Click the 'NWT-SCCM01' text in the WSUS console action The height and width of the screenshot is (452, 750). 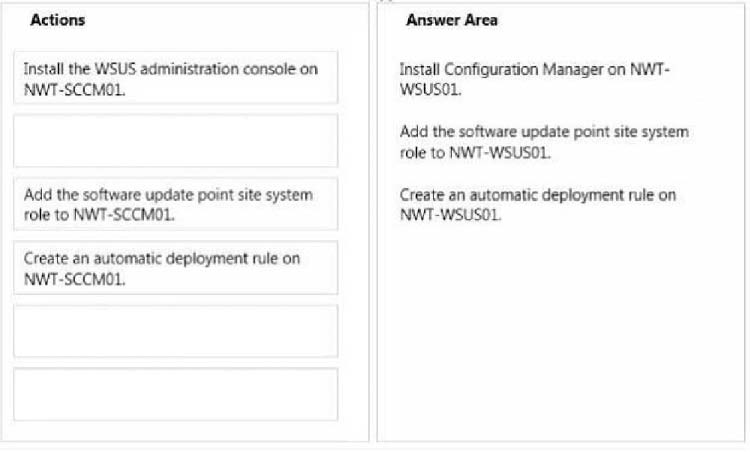pos(75,89)
